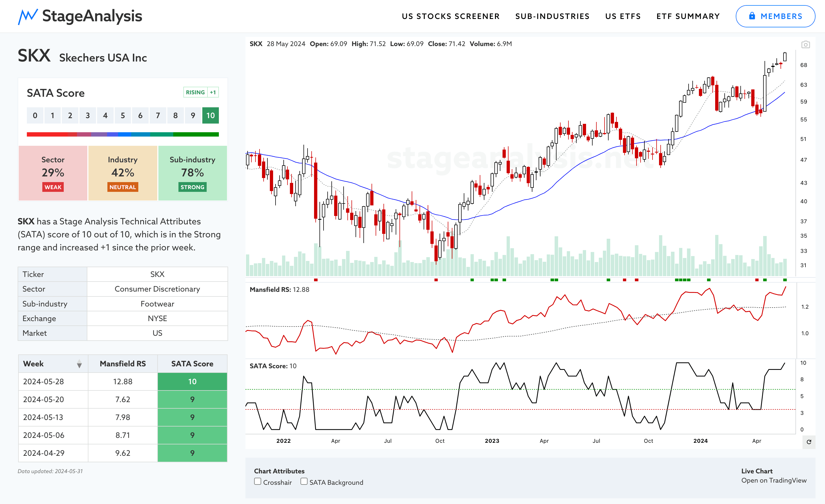
Task: Click the RISING +1 badge
Action: [201, 92]
